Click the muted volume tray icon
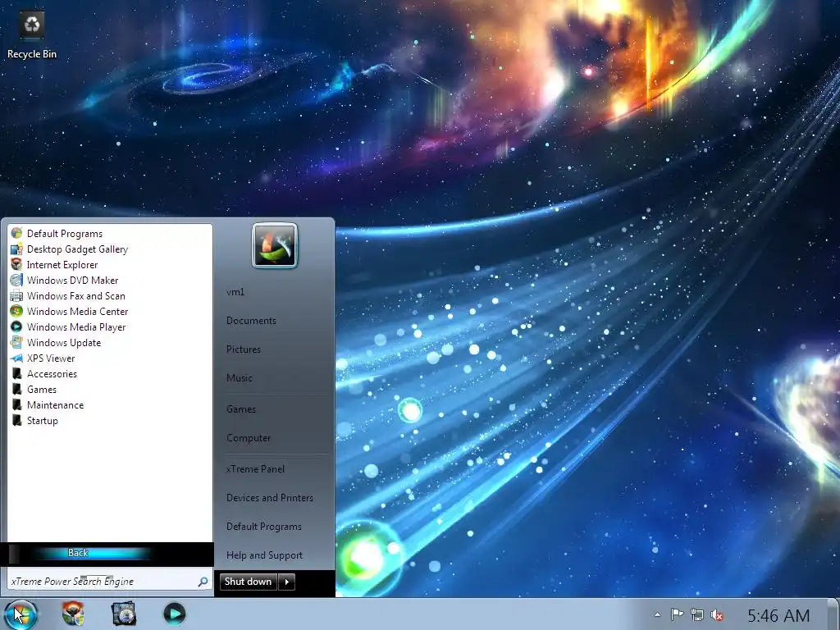Viewport: 840px width, 630px height. pyautogui.click(x=717, y=615)
